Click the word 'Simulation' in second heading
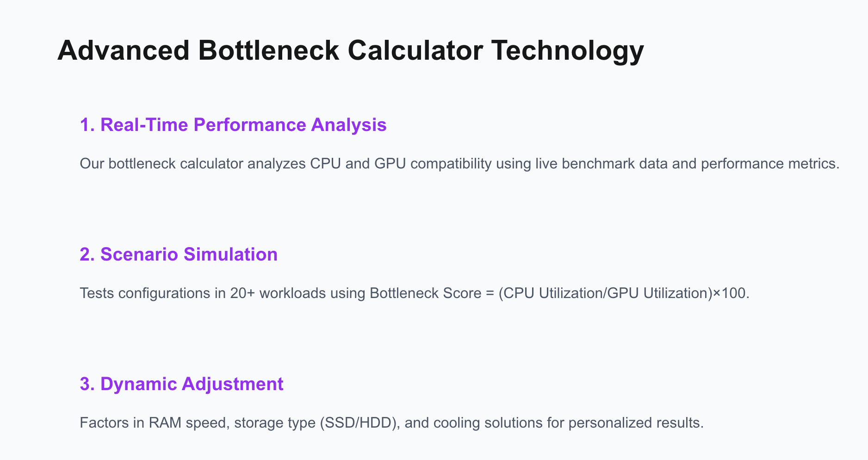The height and width of the screenshot is (460, 868). (230, 255)
